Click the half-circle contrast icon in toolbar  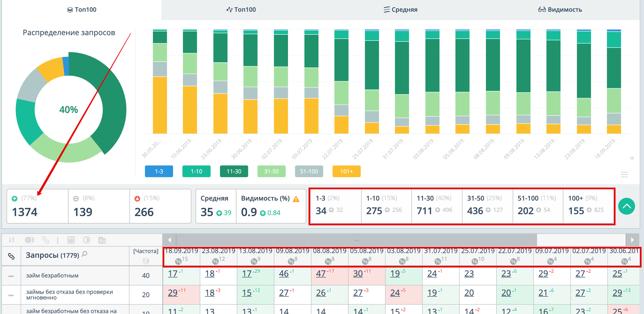pos(87,240)
